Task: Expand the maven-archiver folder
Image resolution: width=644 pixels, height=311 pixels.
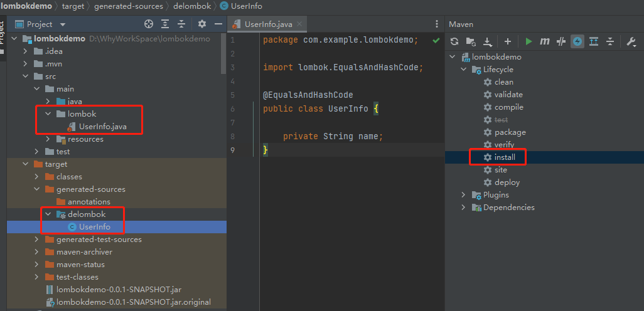Action: coord(36,252)
